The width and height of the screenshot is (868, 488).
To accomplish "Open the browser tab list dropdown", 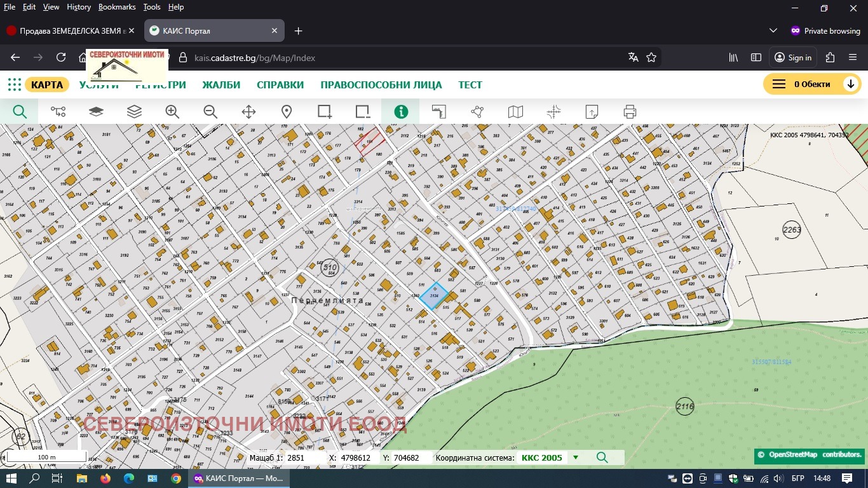I will [x=773, y=30].
